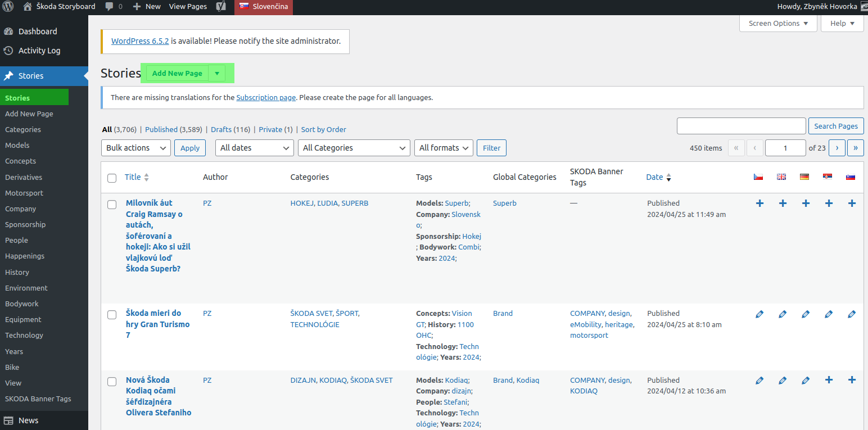Click the British flag column header
Viewport: 868px width, 430px height.
click(x=781, y=177)
